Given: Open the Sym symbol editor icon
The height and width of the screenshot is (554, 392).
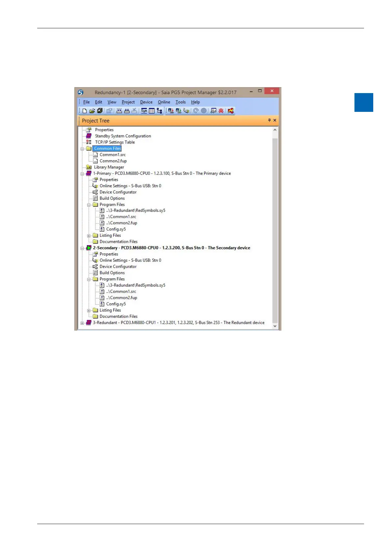Looking at the screenshot, I should point(144,111).
